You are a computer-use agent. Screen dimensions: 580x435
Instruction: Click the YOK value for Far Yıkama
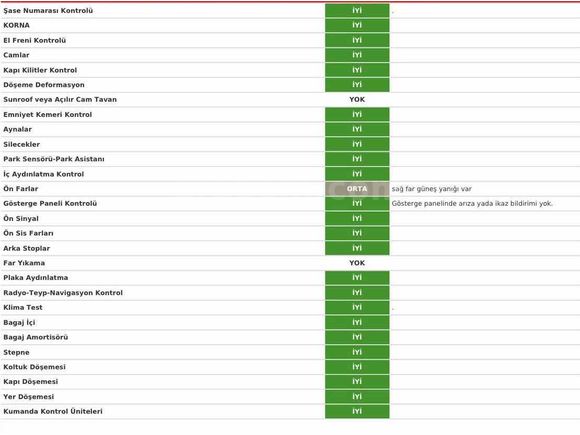tap(357, 263)
